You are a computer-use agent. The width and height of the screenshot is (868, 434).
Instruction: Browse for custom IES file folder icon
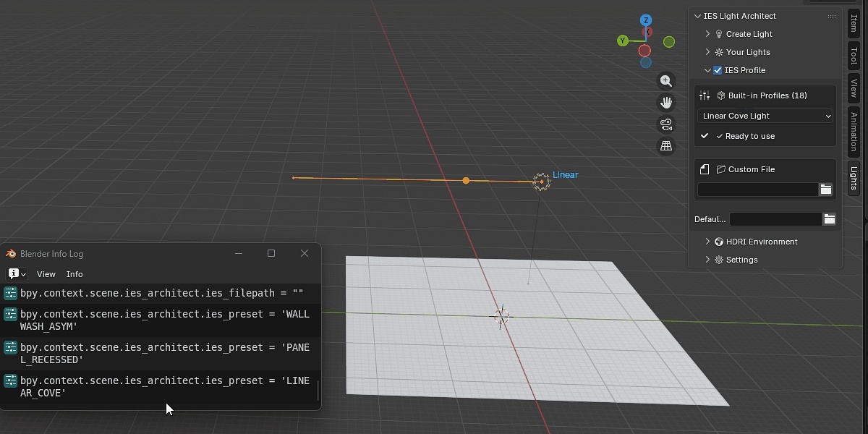pos(825,190)
